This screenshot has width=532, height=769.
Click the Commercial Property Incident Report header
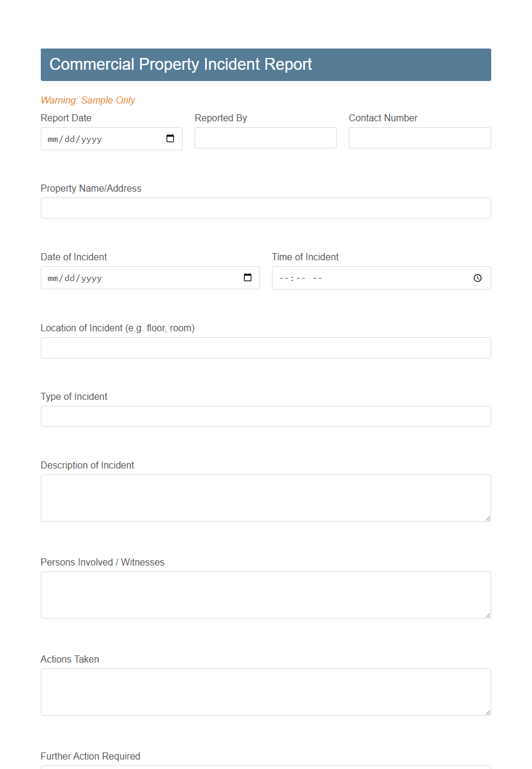pyautogui.click(x=181, y=64)
